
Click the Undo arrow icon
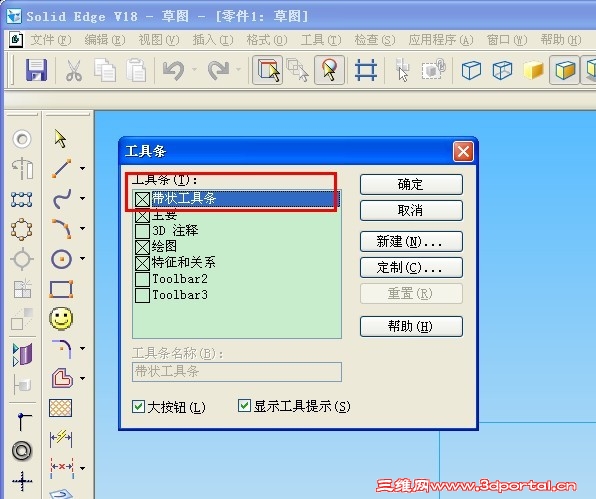pyautogui.click(x=173, y=70)
